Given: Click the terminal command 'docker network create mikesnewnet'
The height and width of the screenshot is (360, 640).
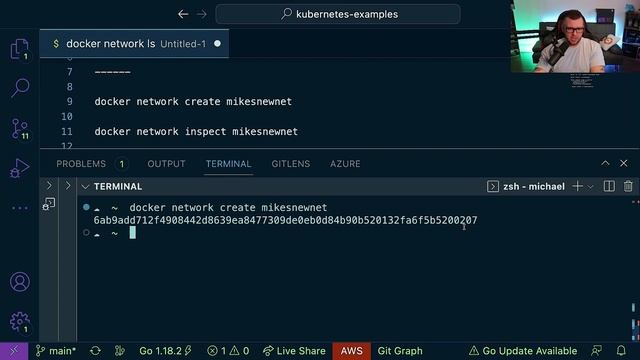Looking at the screenshot, I should [x=228, y=207].
